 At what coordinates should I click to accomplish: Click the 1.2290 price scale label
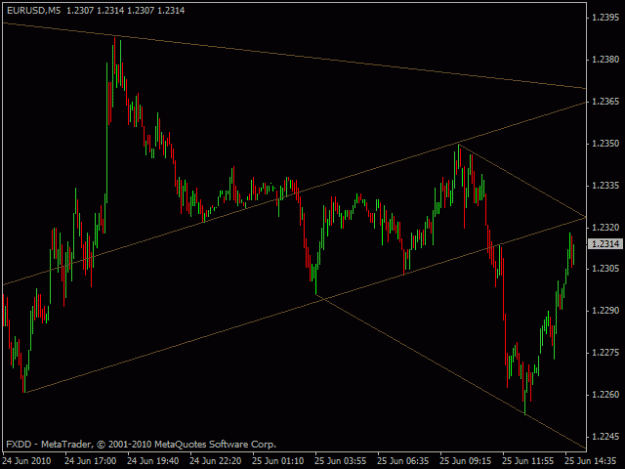pyautogui.click(x=605, y=310)
